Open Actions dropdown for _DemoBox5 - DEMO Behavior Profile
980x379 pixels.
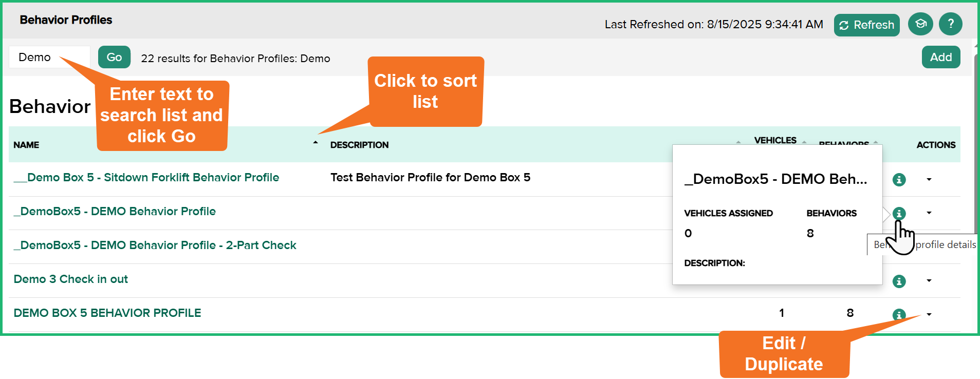(x=929, y=213)
